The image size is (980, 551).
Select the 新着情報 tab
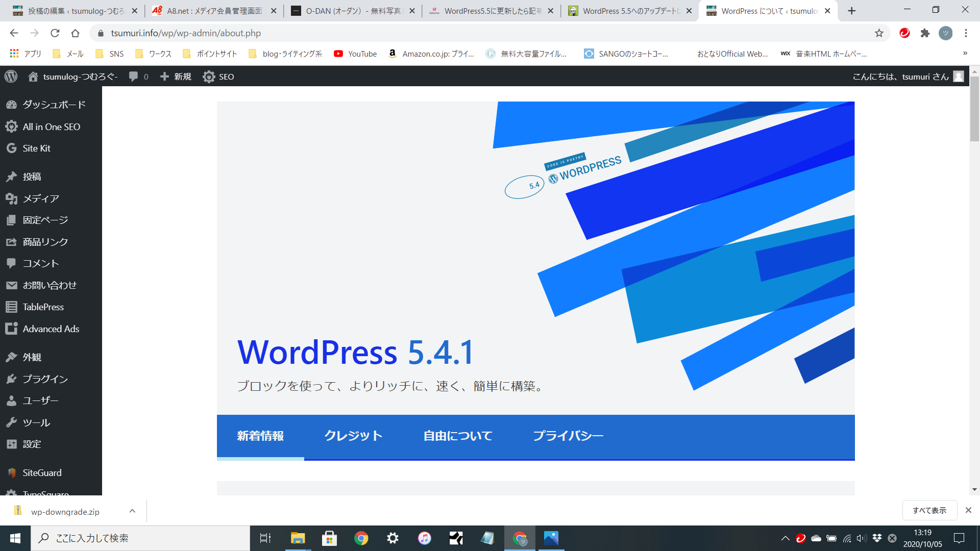(260, 436)
